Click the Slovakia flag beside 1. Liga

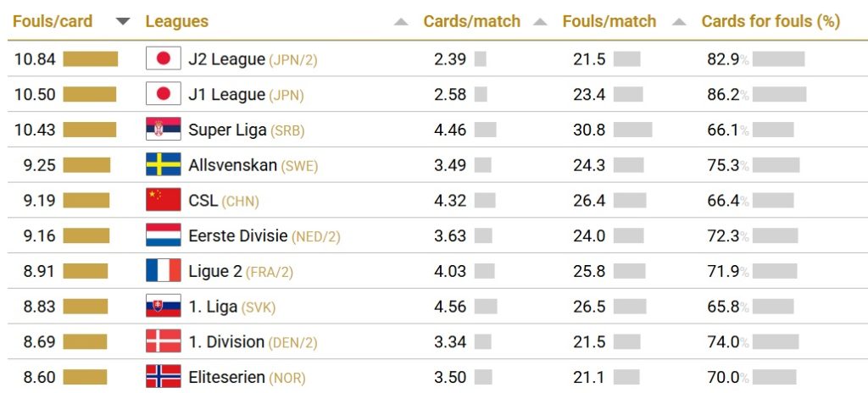point(164,307)
